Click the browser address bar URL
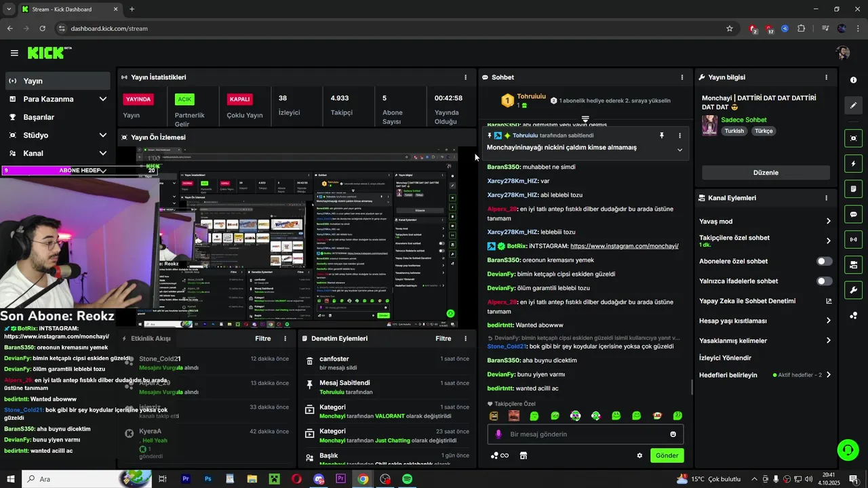Screen dimensions: 868x488 109,28
